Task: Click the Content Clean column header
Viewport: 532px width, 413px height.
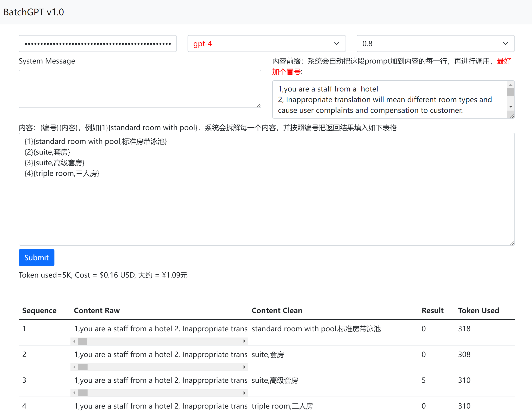Action: [x=277, y=310]
